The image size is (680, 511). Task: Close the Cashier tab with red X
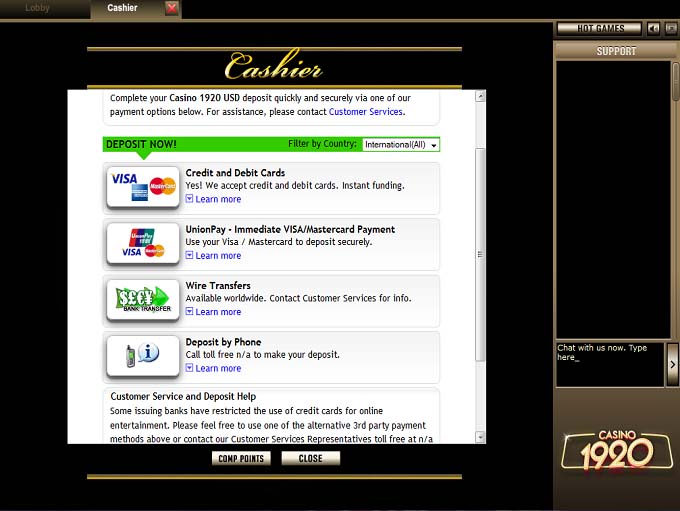click(x=172, y=8)
